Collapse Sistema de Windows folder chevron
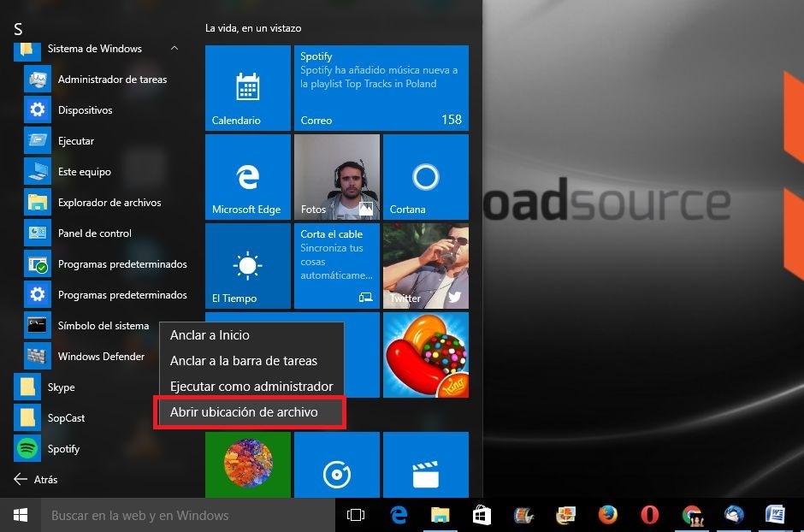The height and width of the screenshot is (532, 804). [x=174, y=48]
